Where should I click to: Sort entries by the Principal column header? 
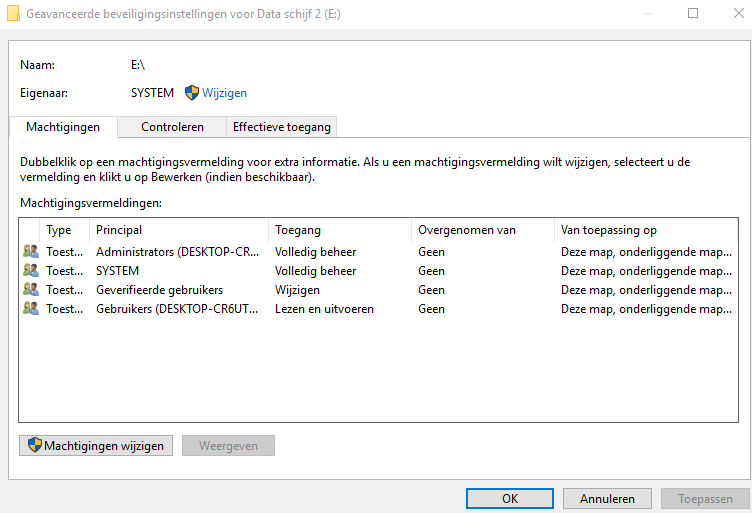click(x=178, y=230)
